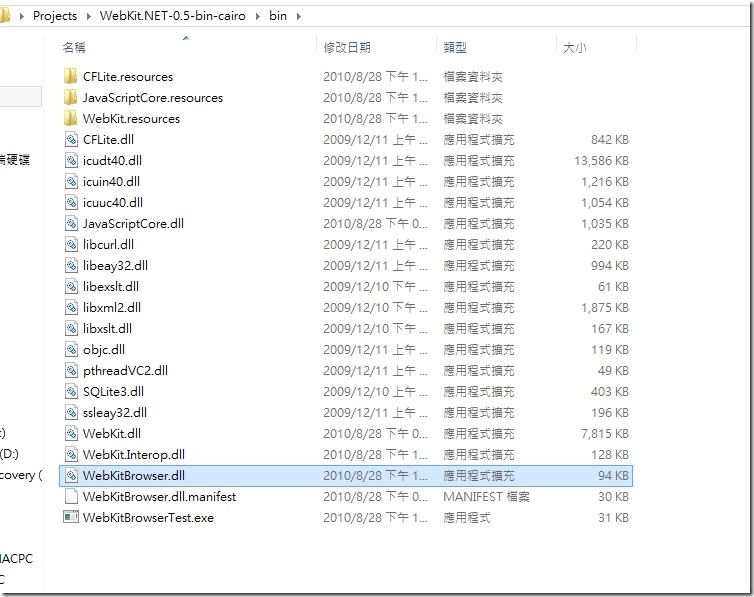Select the libxml2.dll file icon
This screenshot has width=754, height=597.
71,307
